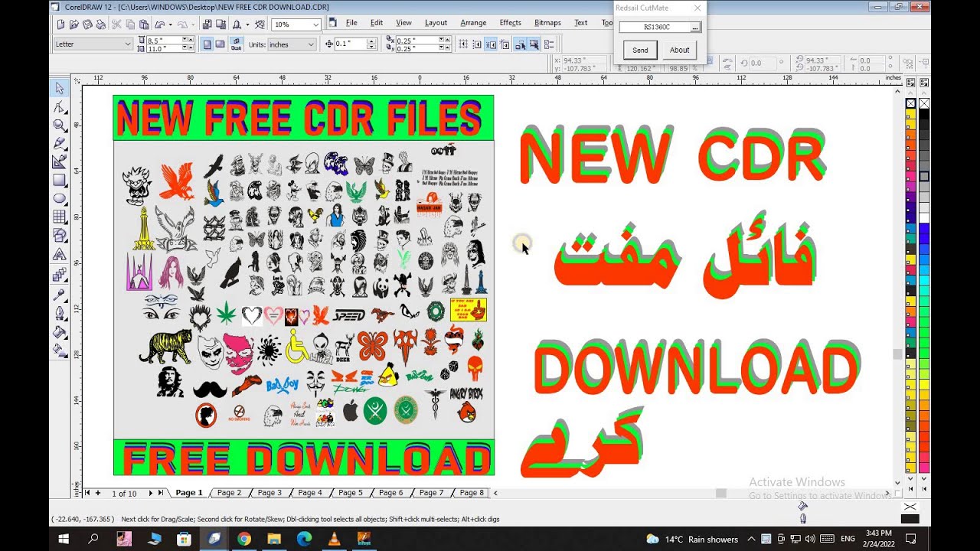980x551 pixels.
Task: Click the Print icon
Action: (100, 24)
